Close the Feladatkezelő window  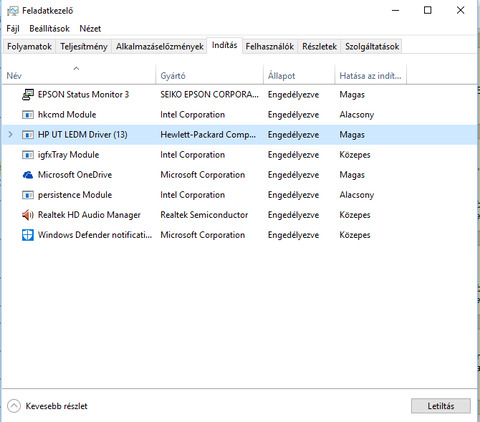click(x=461, y=10)
